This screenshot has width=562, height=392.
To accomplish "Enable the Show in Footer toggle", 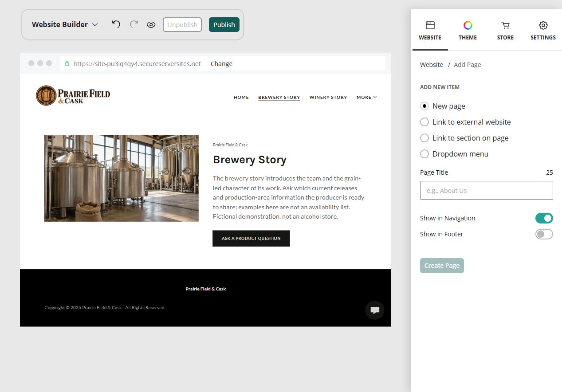I will [544, 234].
